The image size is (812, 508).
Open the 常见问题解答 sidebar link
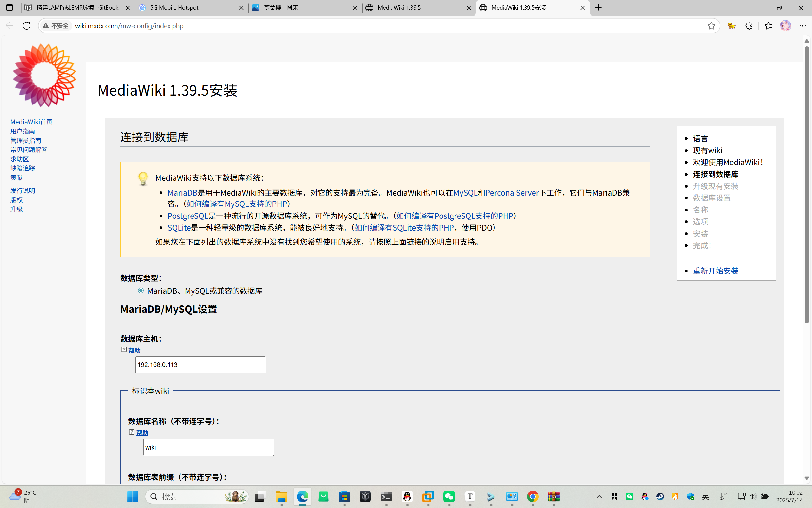pos(29,150)
